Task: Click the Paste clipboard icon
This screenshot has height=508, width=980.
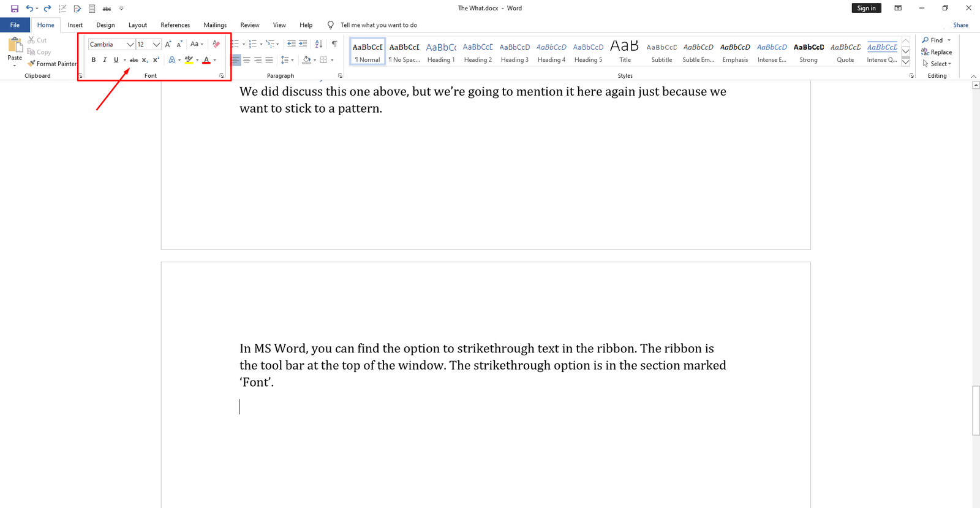Action: click(x=15, y=45)
